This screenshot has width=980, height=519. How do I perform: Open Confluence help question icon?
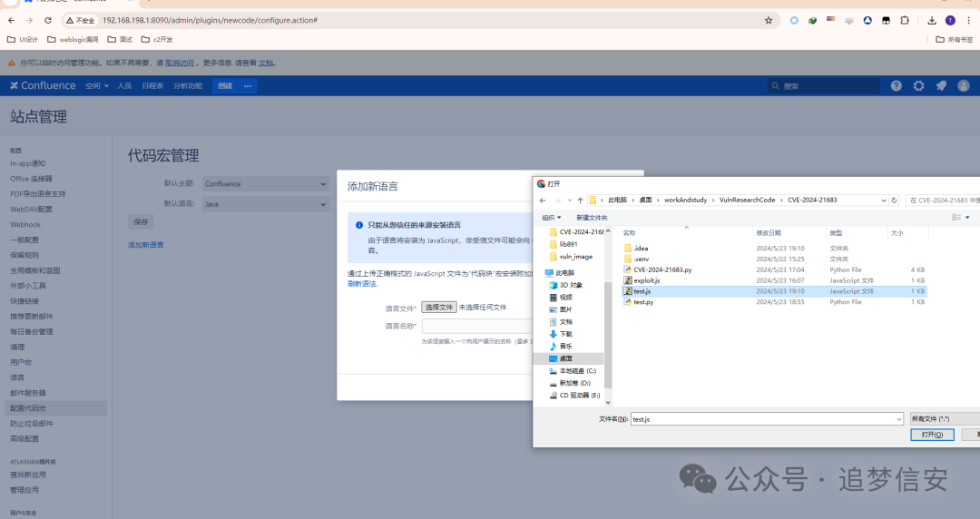(x=897, y=85)
